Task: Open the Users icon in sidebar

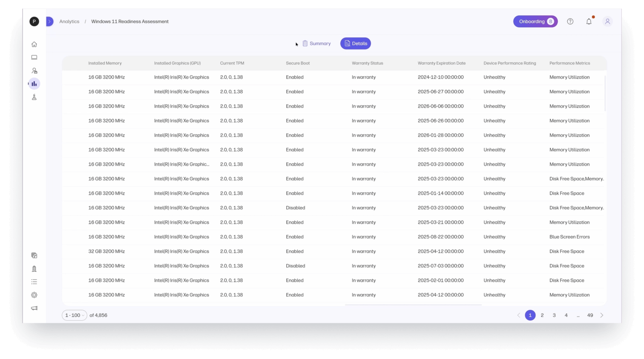Action: [34, 71]
